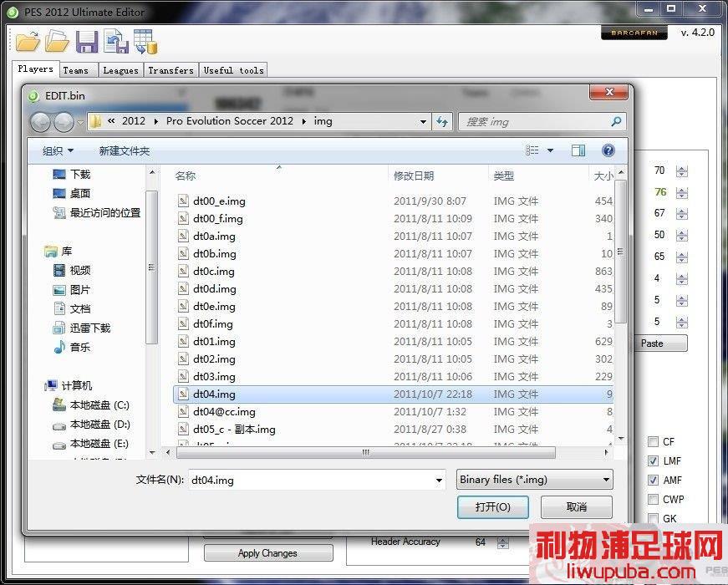
Task: Uncheck the LMF position checkbox
Action: click(x=653, y=460)
